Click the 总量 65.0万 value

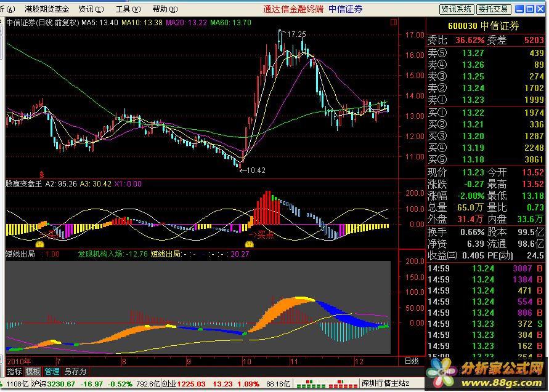[470, 208]
